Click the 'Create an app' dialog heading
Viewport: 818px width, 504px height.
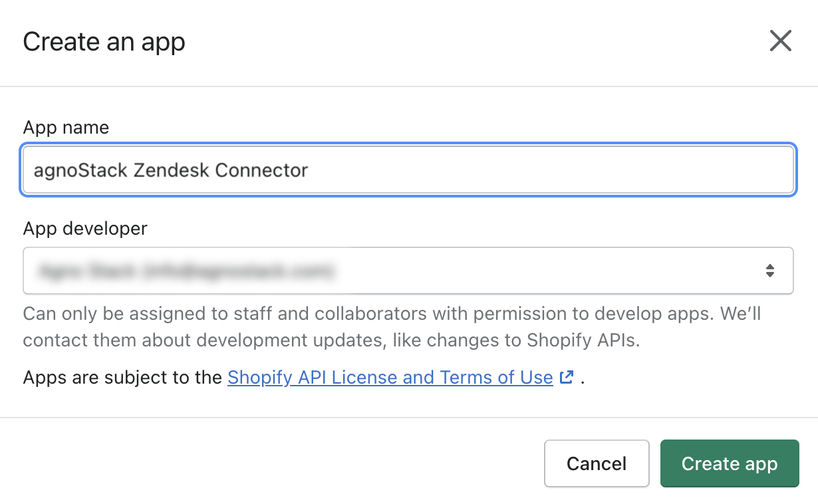(x=104, y=42)
